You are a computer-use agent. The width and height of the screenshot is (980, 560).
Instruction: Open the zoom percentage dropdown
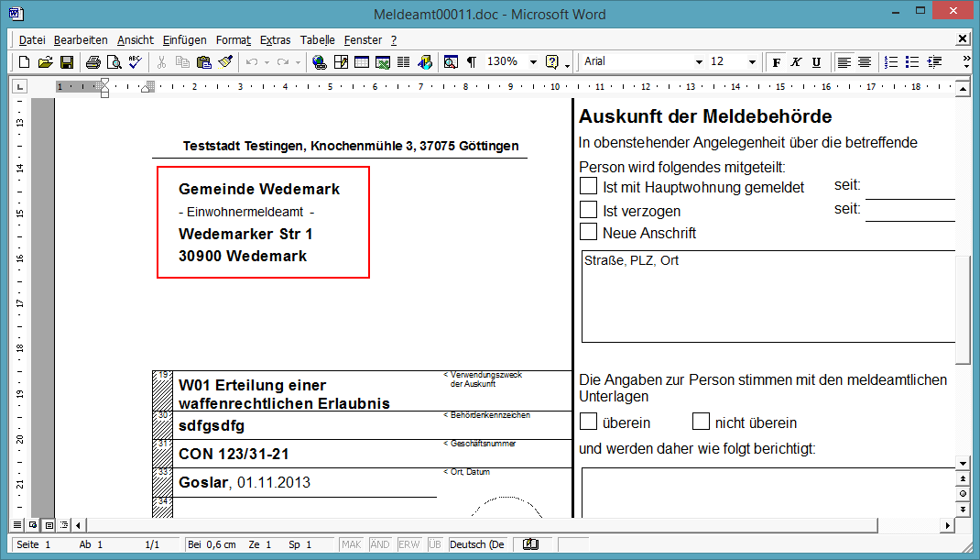click(x=533, y=62)
